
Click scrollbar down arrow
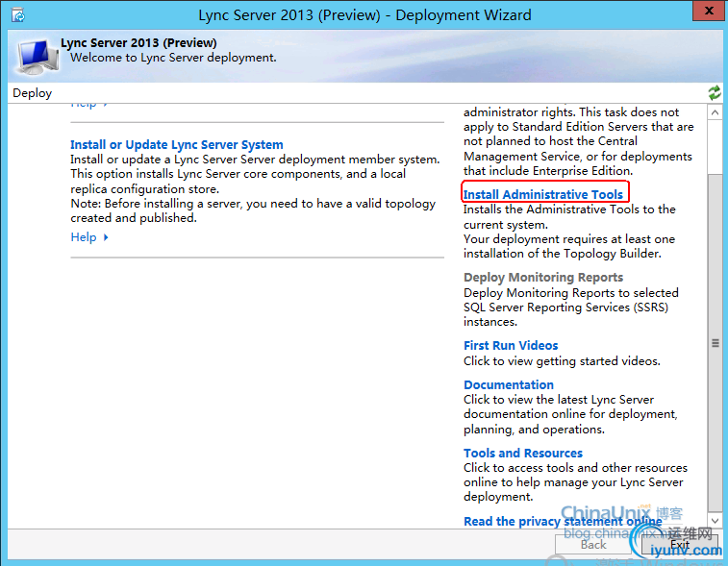715,521
